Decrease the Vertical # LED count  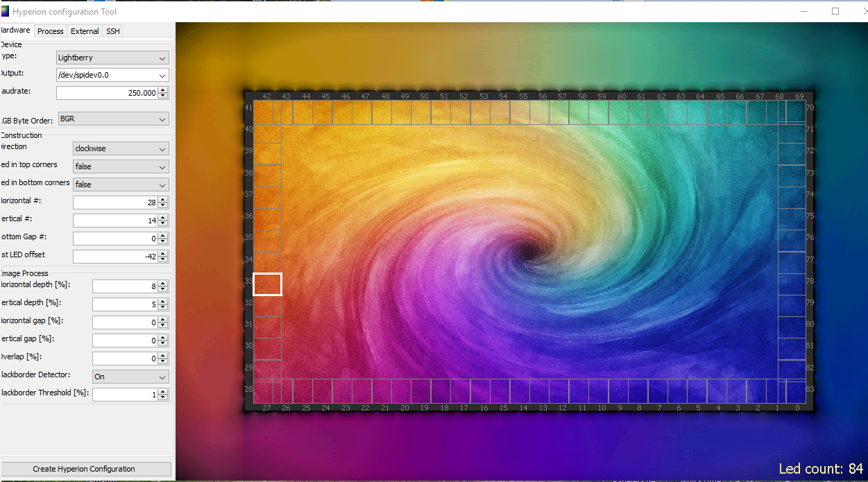(x=163, y=224)
